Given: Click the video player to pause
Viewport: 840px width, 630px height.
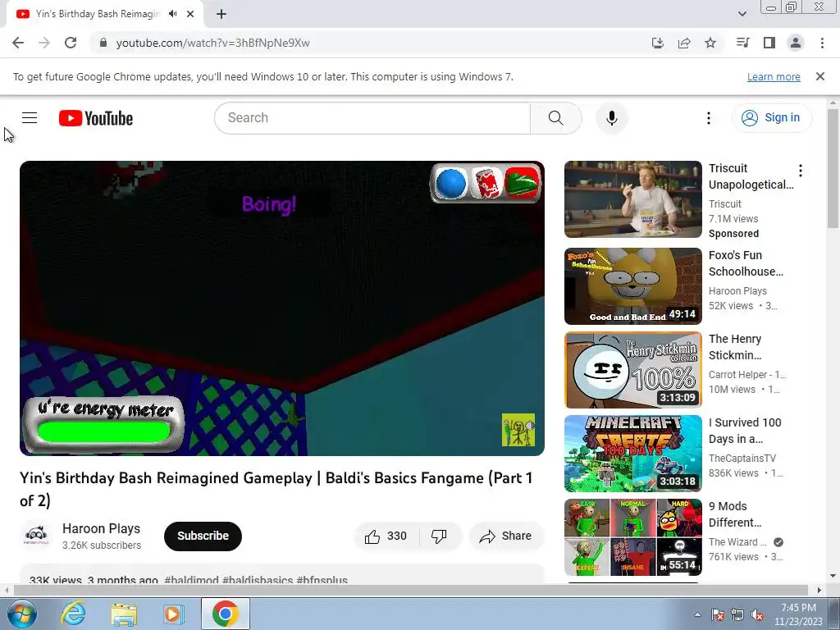Looking at the screenshot, I should [282, 308].
